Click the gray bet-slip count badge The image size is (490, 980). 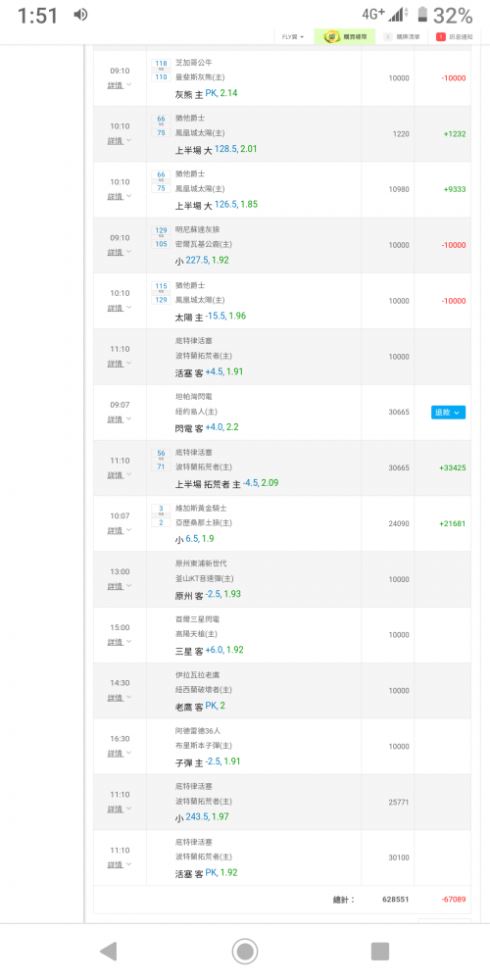(387, 37)
